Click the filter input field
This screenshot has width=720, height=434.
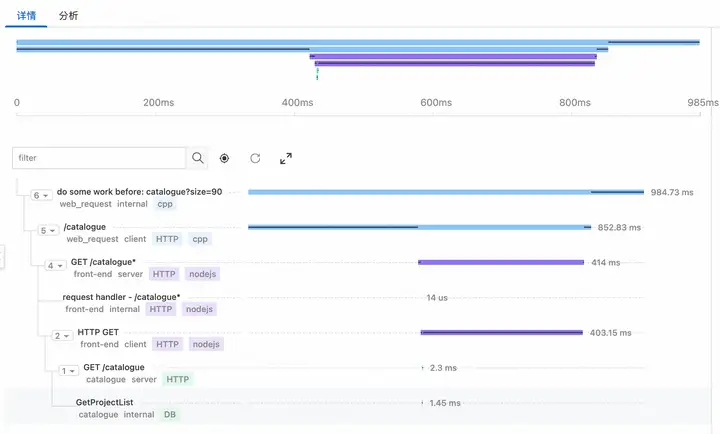(x=100, y=158)
